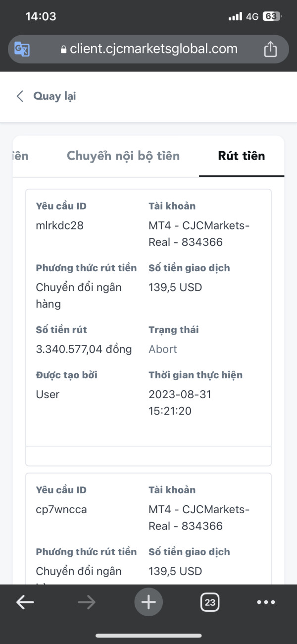
Task: Tap the Quay lại back chevron
Action: [20, 96]
